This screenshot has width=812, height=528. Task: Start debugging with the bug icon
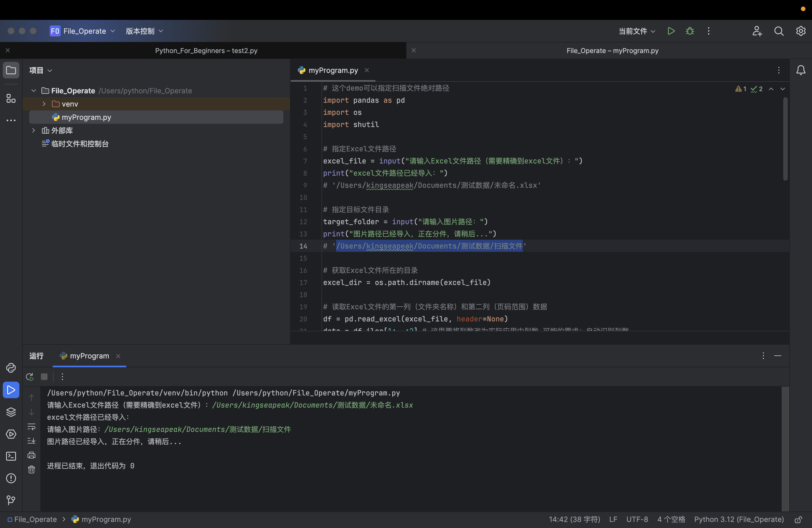click(x=690, y=31)
